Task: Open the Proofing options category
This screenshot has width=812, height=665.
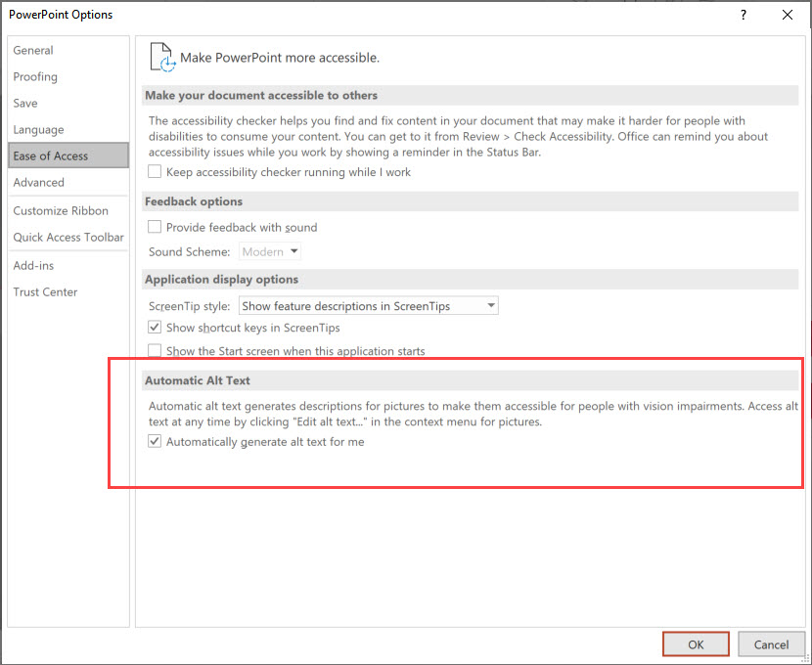Action: click(x=68, y=76)
